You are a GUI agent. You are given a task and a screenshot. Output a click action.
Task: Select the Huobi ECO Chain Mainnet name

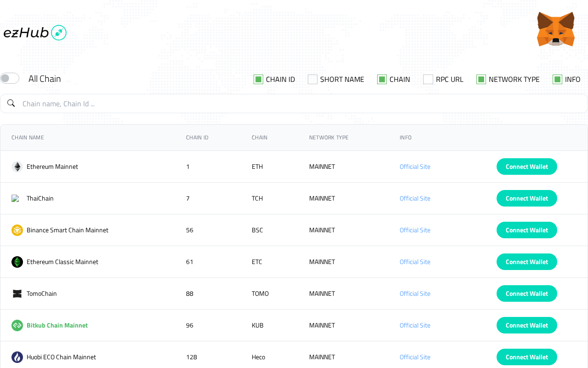[x=61, y=357]
